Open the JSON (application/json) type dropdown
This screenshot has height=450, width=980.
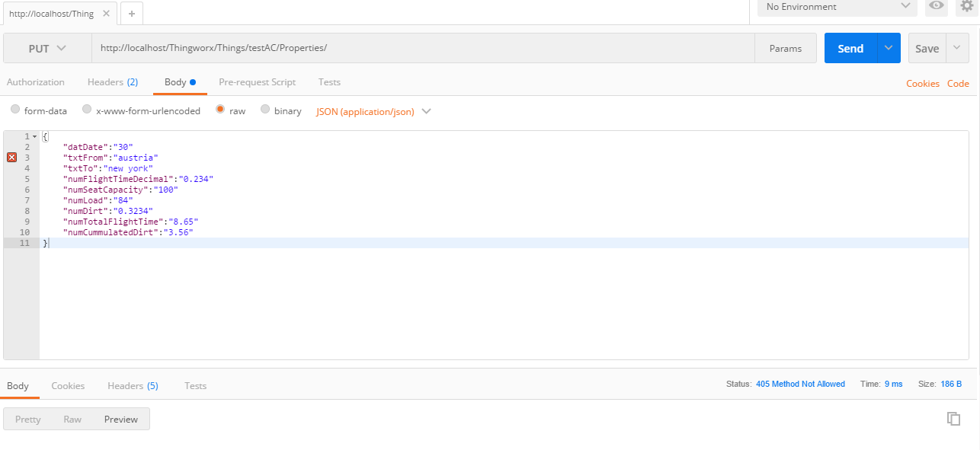point(373,111)
